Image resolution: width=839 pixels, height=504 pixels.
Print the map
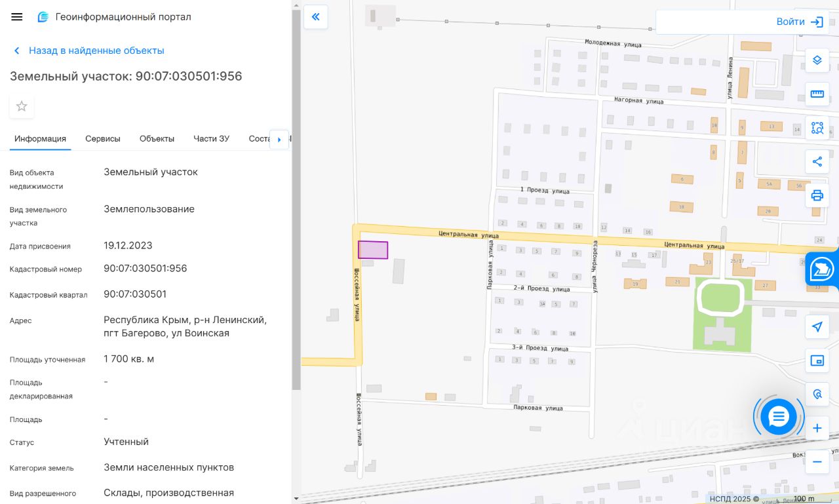817,195
